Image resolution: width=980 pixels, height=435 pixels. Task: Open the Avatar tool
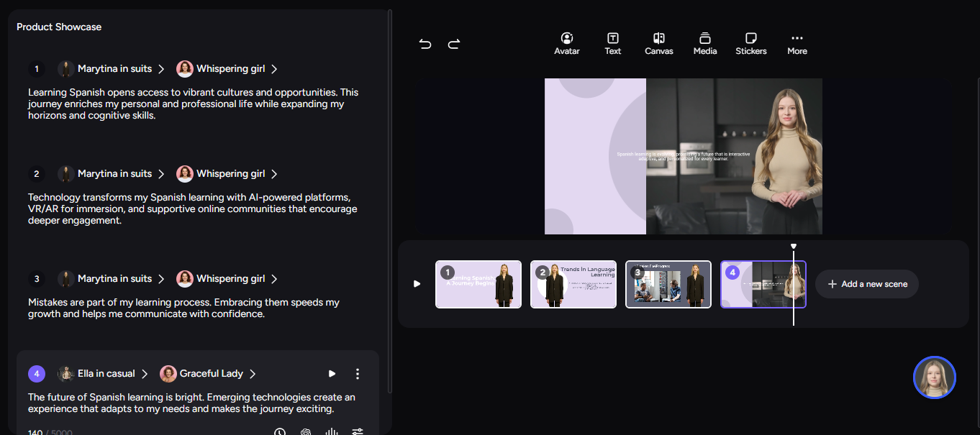coord(566,43)
